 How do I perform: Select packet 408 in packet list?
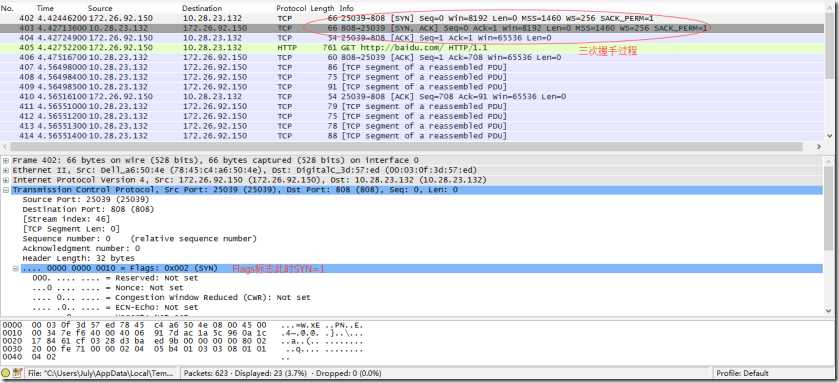pyautogui.click(x=412, y=77)
